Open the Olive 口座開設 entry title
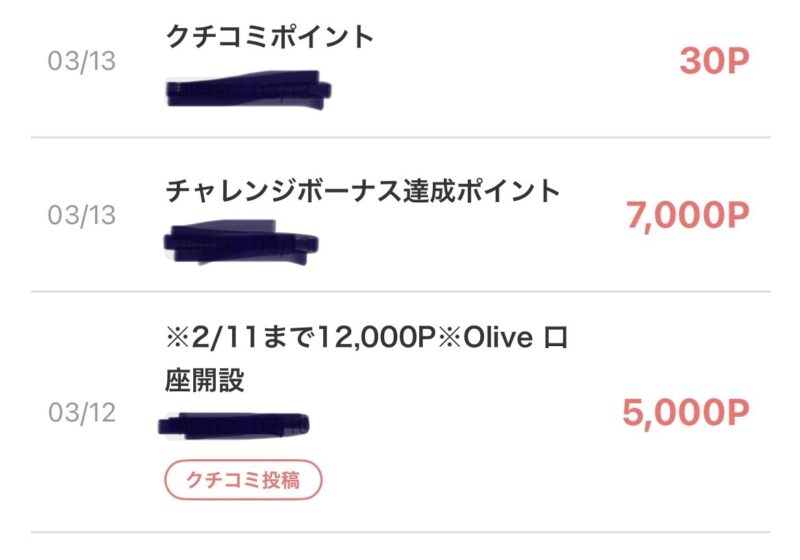 (366, 359)
